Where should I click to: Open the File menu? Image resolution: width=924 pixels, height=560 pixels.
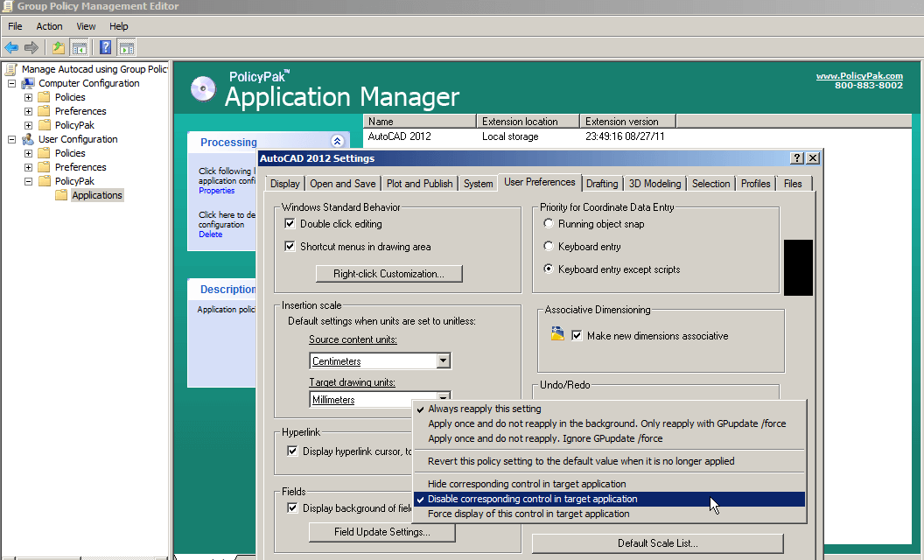click(x=15, y=26)
